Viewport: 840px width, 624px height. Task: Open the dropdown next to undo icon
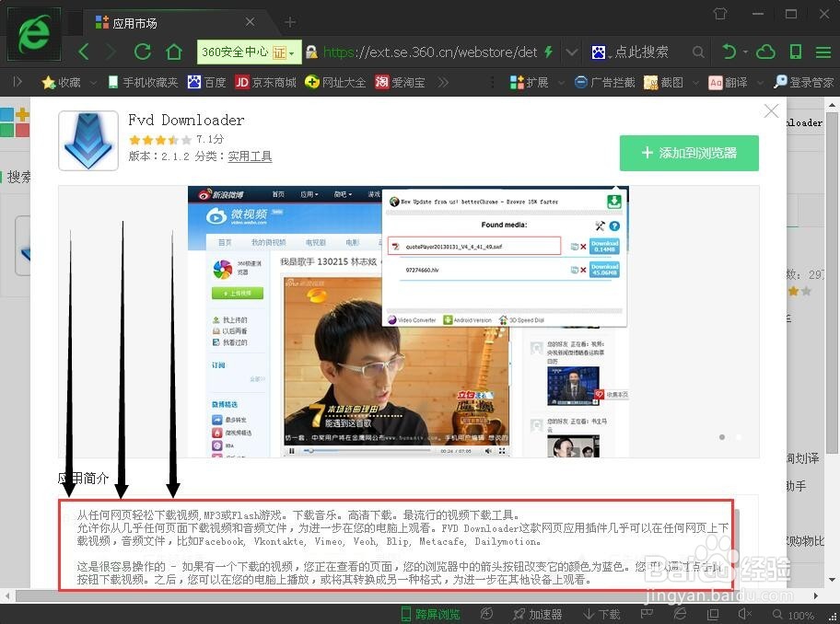[746, 52]
